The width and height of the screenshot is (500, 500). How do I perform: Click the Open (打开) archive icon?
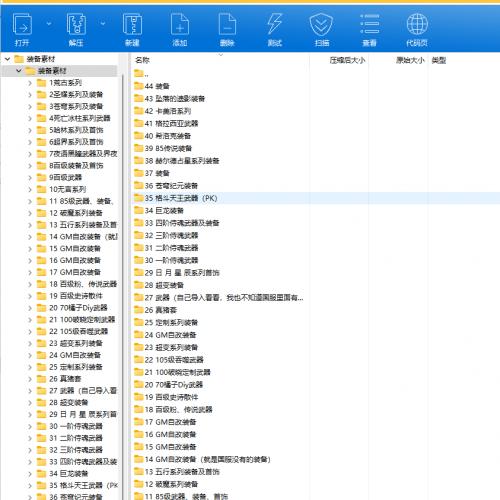(22, 24)
